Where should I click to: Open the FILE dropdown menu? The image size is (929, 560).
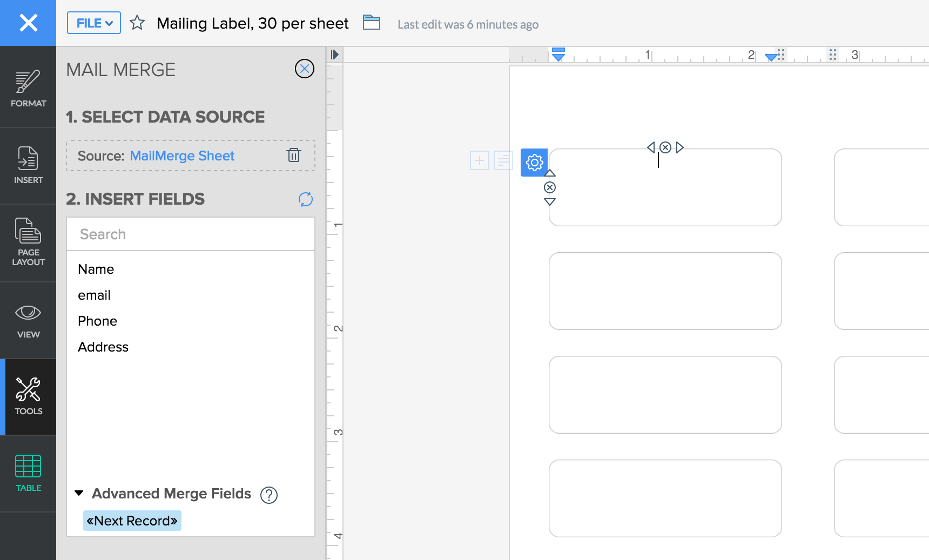[x=94, y=23]
